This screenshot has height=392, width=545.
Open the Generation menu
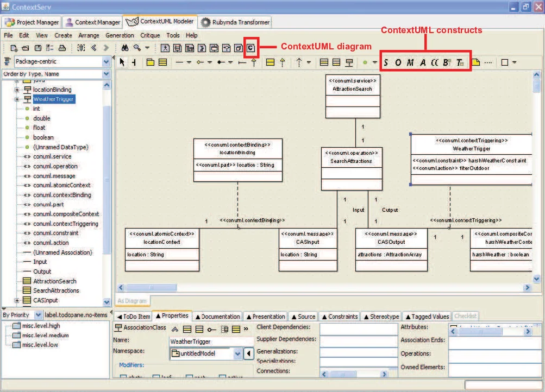[120, 35]
